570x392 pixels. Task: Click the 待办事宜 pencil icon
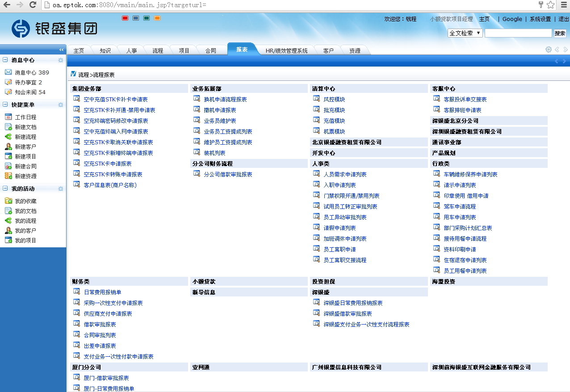[x=8, y=82]
